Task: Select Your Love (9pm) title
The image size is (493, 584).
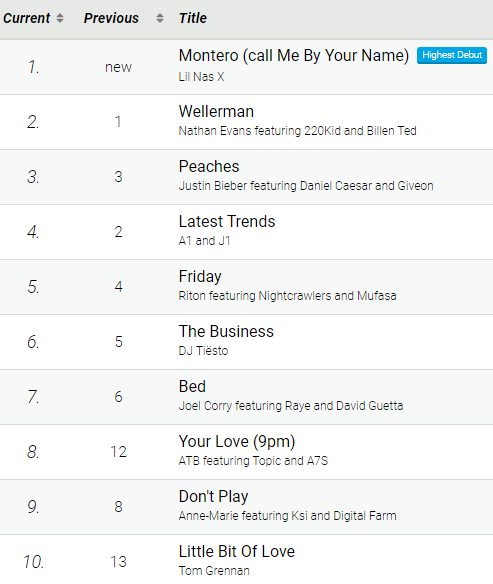Action: (x=237, y=441)
